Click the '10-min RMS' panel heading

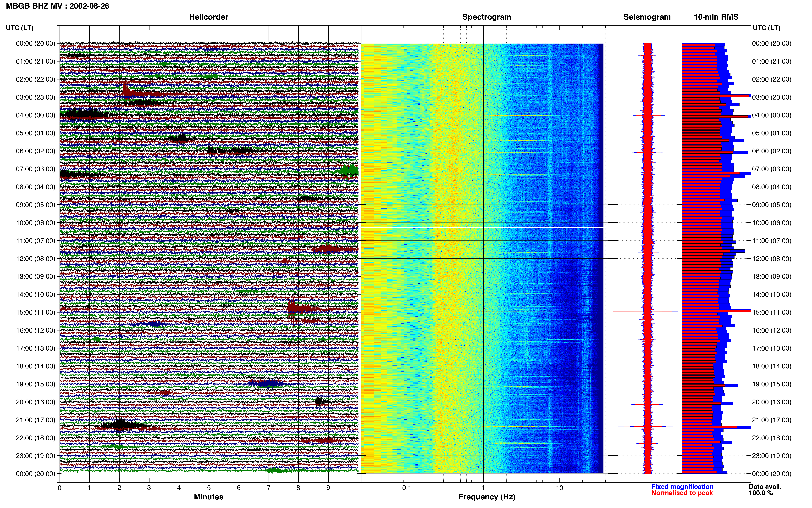click(716, 17)
